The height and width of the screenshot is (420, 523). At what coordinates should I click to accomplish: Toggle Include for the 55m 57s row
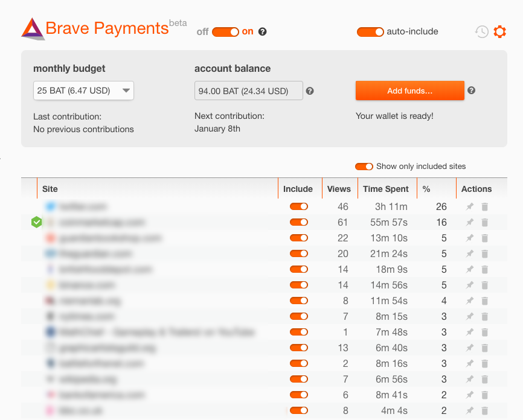pos(299,222)
